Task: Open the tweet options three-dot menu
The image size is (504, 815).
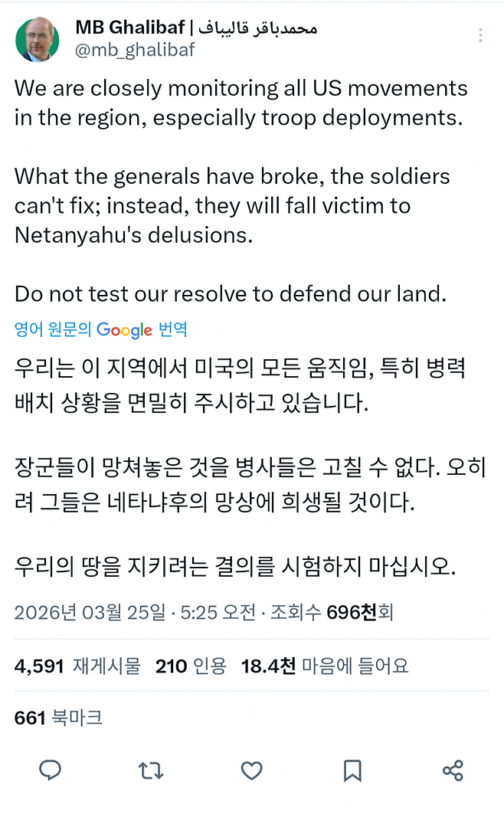Action: pos(480,35)
